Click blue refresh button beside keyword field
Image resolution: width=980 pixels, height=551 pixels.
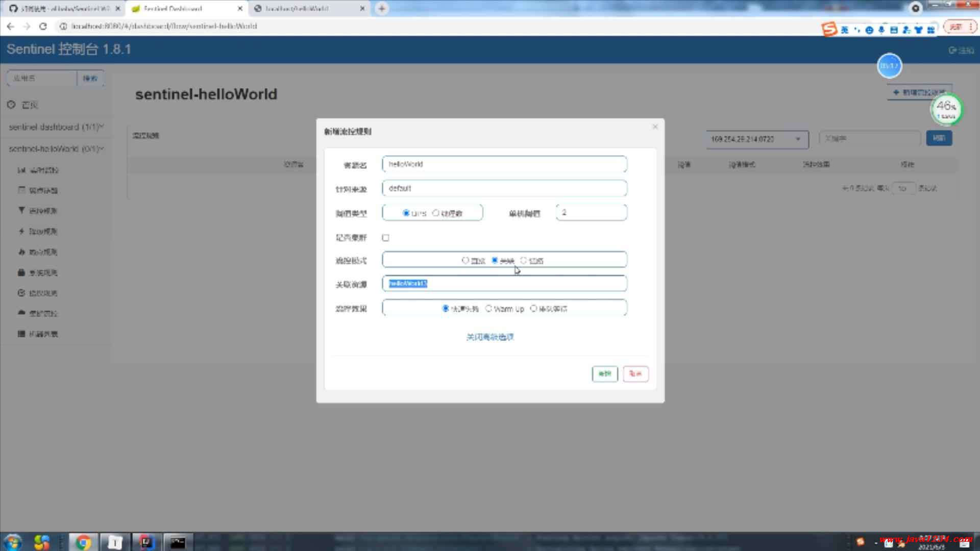[x=939, y=138]
